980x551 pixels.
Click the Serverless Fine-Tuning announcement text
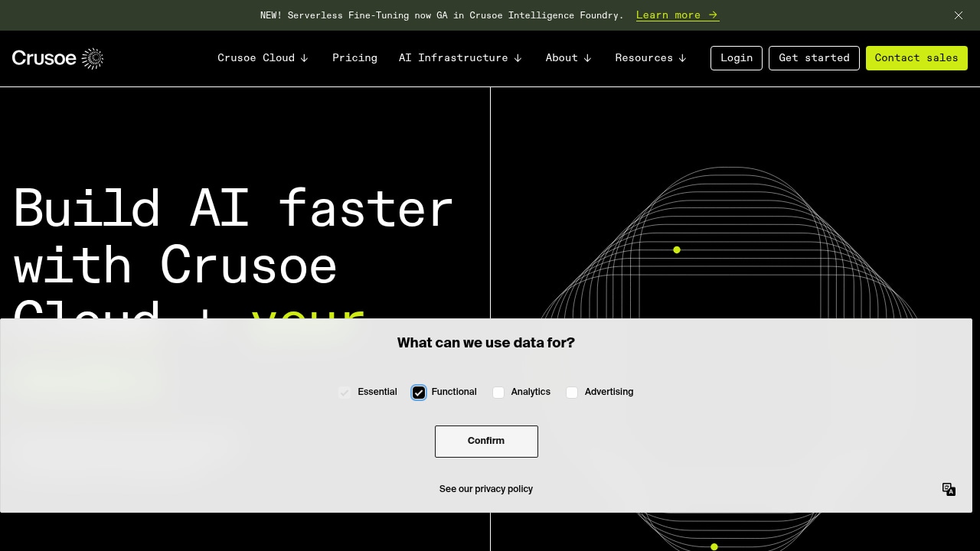click(x=442, y=15)
